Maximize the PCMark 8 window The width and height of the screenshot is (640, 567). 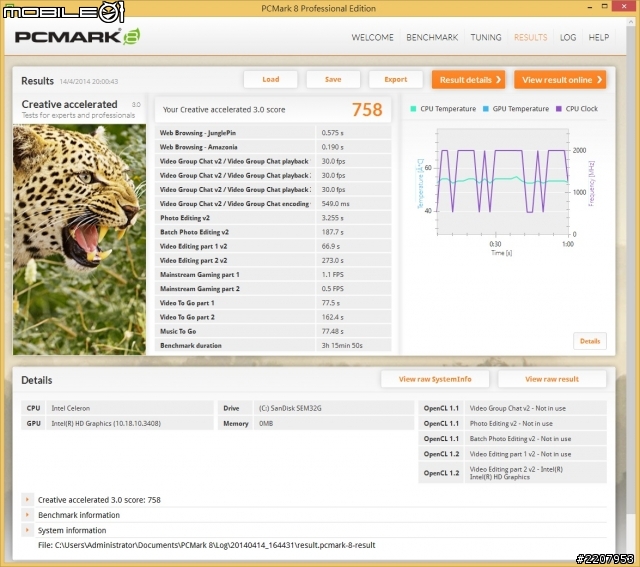[x=604, y=6]
